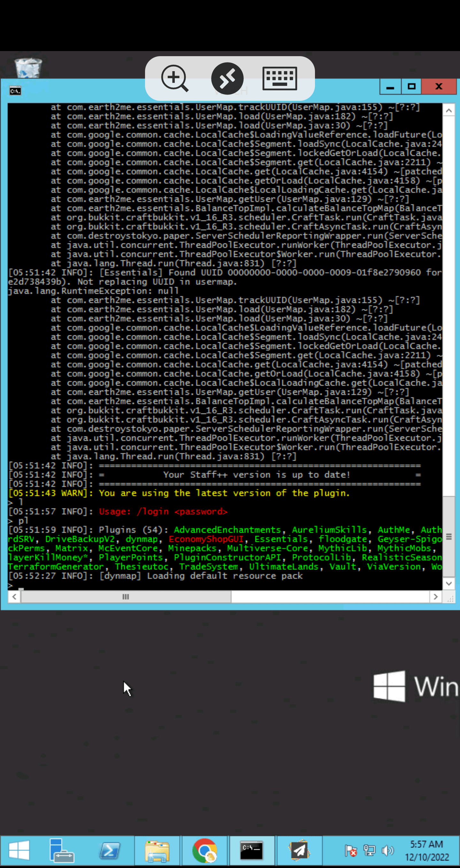460x868 pixels.
Task: Open File Explorer from the taskbar
Action: coord(157,850)
